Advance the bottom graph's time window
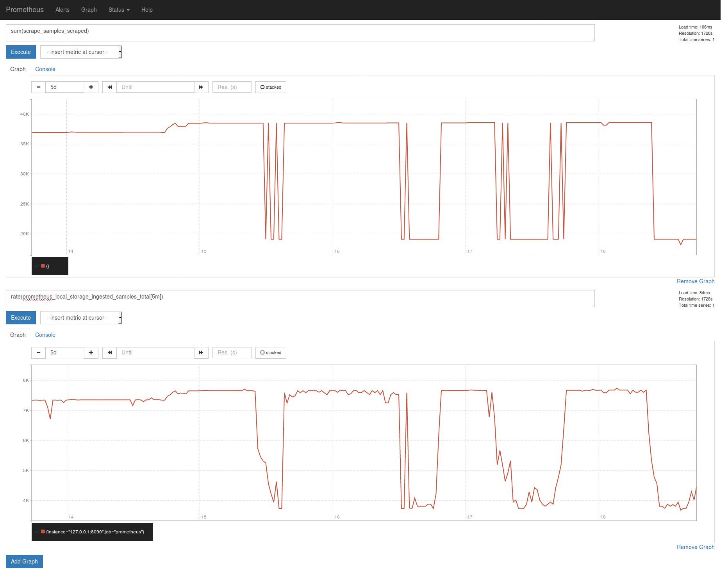The image size is (728, 576). click(x=201, y=352)
